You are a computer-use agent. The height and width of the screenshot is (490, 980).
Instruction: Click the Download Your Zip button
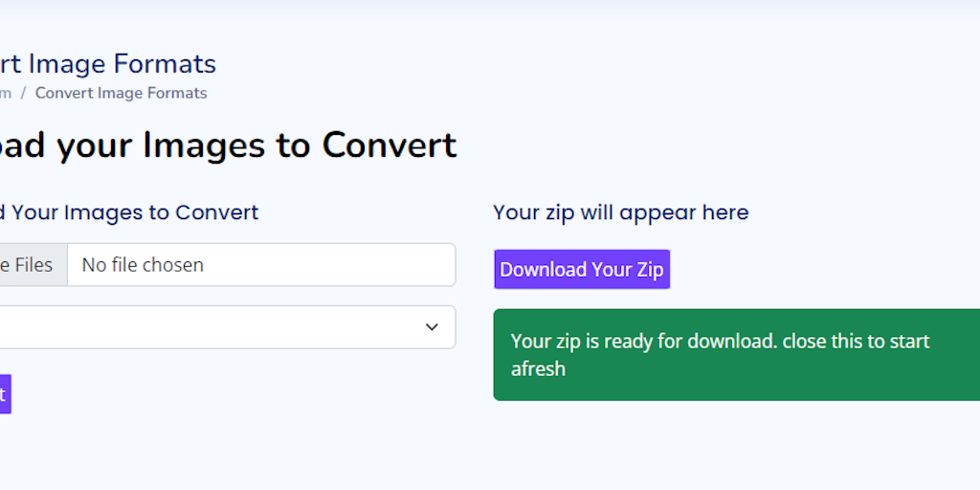(581, 269)
